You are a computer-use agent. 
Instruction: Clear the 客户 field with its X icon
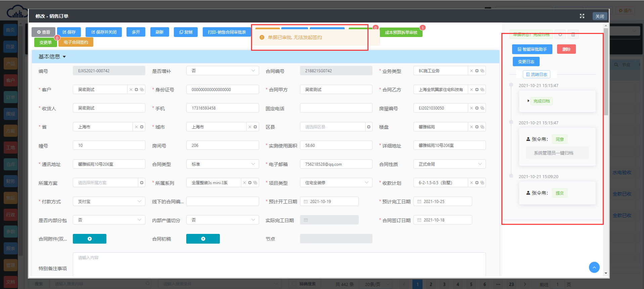(x=131, y=90)
